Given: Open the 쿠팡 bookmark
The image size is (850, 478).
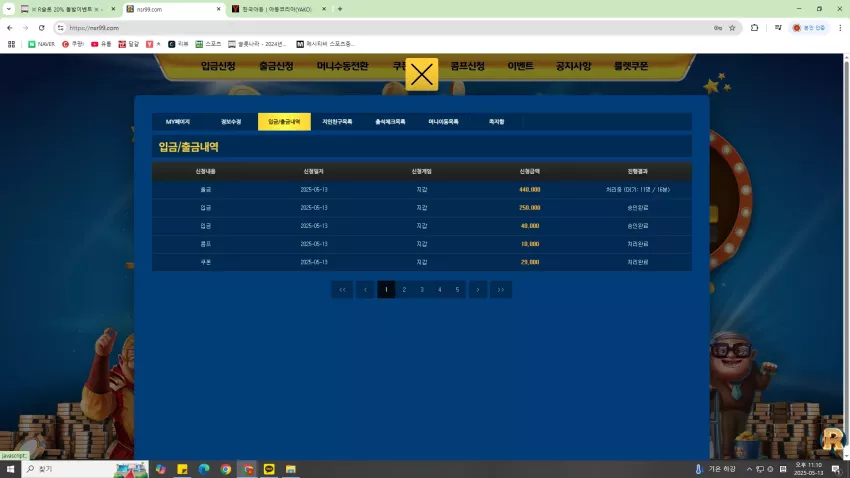Looking at the screenshot, I should (x=73, y=44).
